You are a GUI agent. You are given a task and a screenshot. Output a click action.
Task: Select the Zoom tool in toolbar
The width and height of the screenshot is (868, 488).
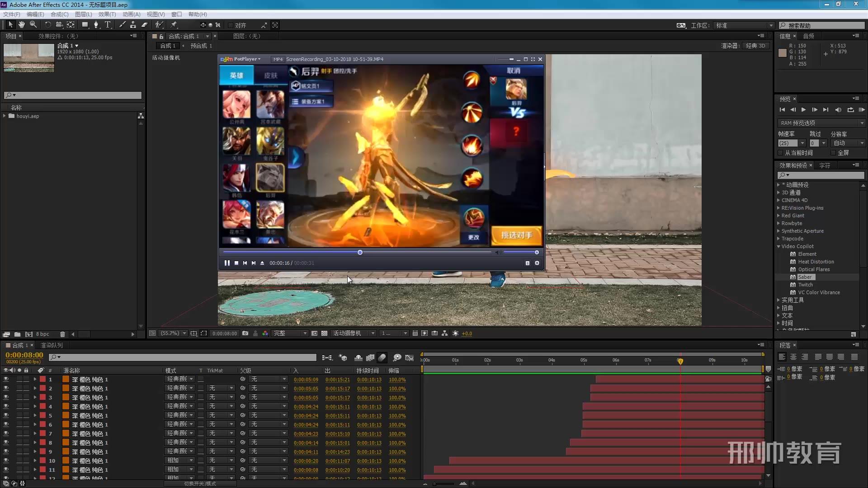[33, 25]
